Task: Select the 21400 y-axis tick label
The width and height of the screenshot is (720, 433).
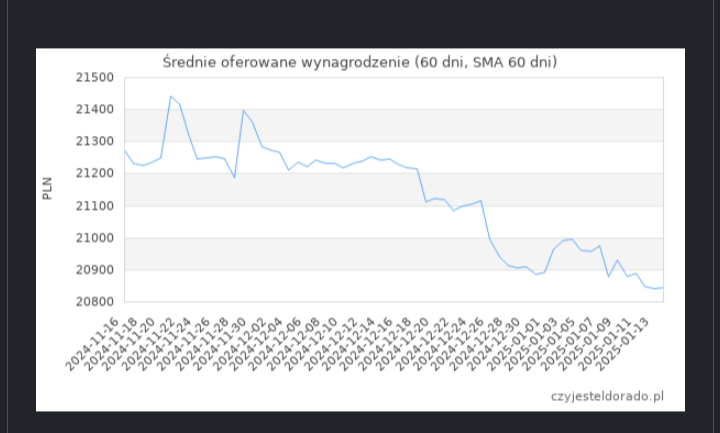Action: pos(98,109)
